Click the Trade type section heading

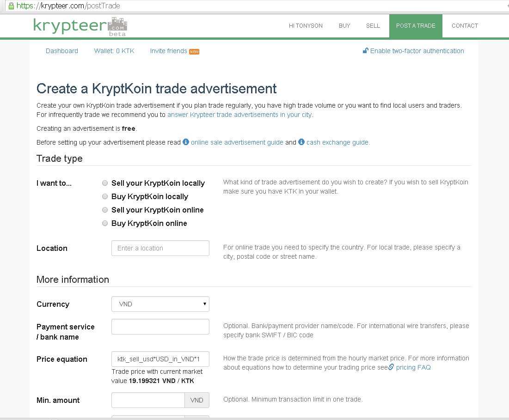pos(59,158)
